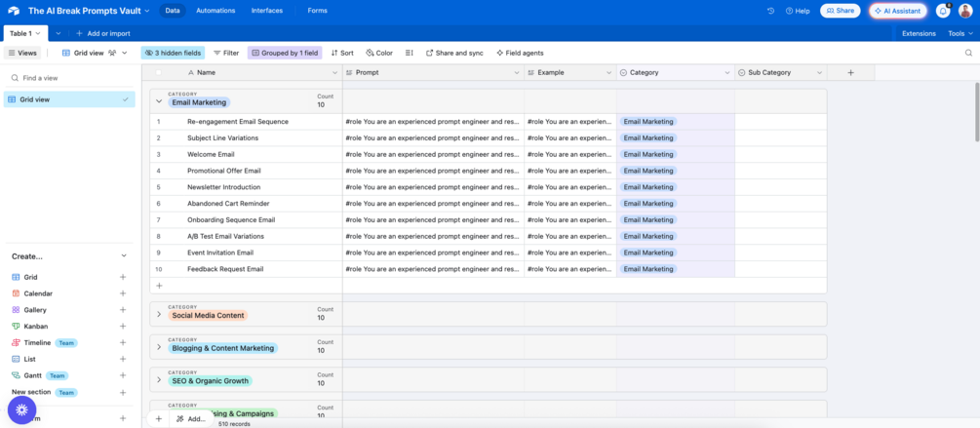
Task: Open the row height icon
Action: click(410, 53)
